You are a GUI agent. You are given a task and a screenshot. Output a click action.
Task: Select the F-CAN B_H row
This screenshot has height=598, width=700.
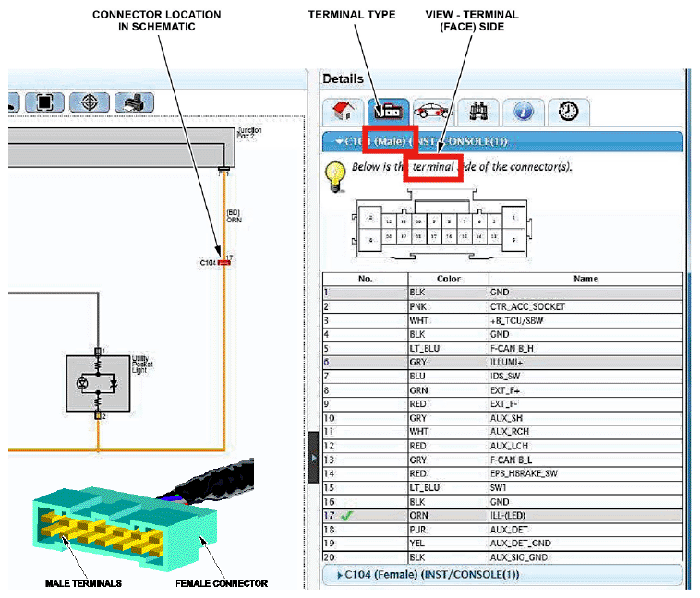[502, 348]
